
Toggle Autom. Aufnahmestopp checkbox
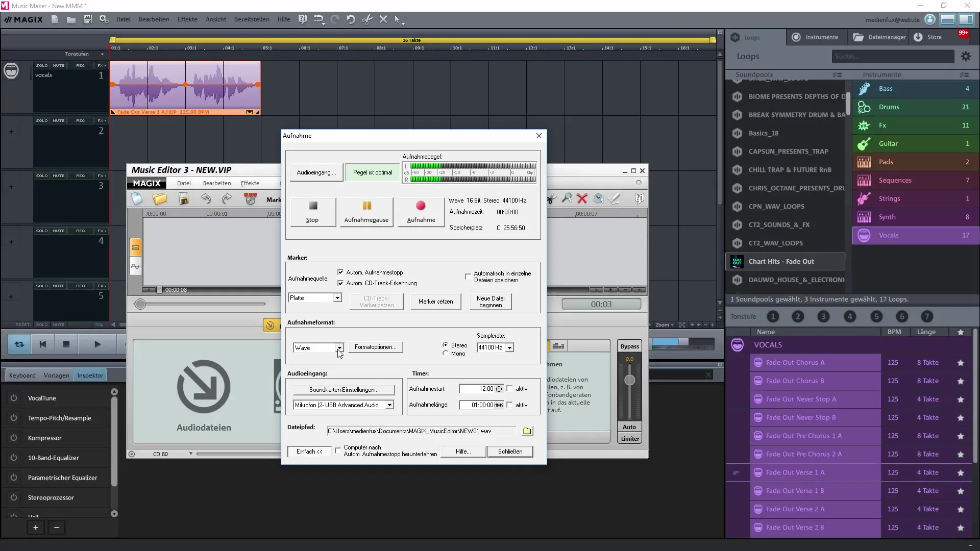[x=340, y=272]
